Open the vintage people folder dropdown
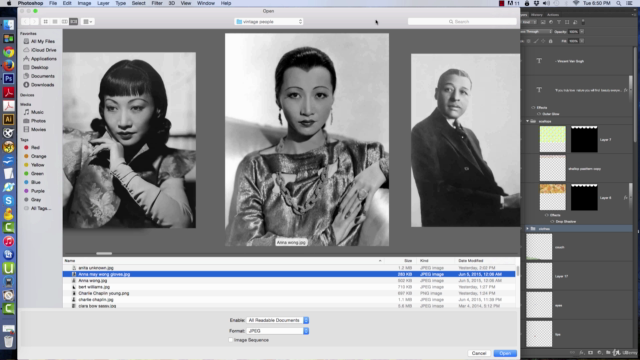 click(269, 21)
